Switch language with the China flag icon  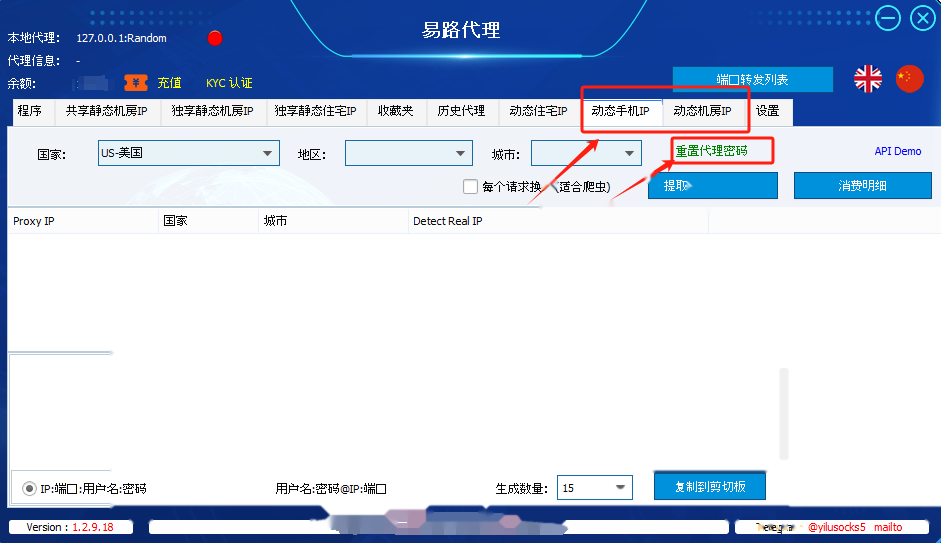(909, 79)
